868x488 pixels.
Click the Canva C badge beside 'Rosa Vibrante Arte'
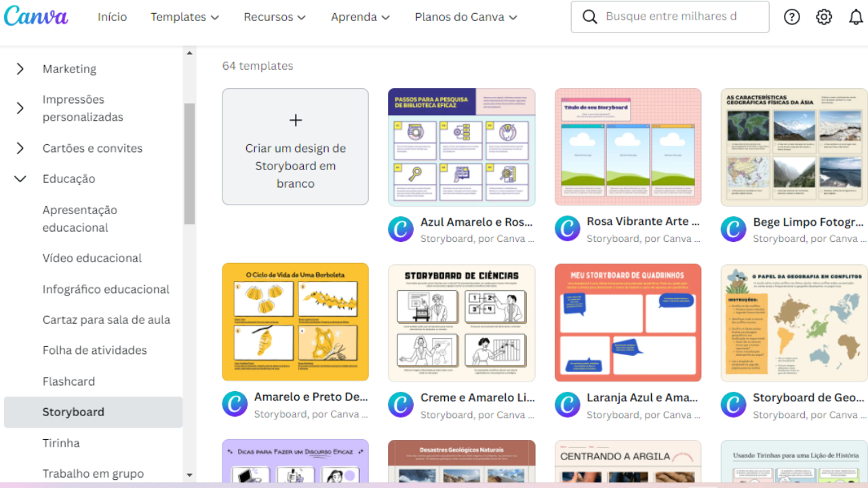[x=567, y=229]
